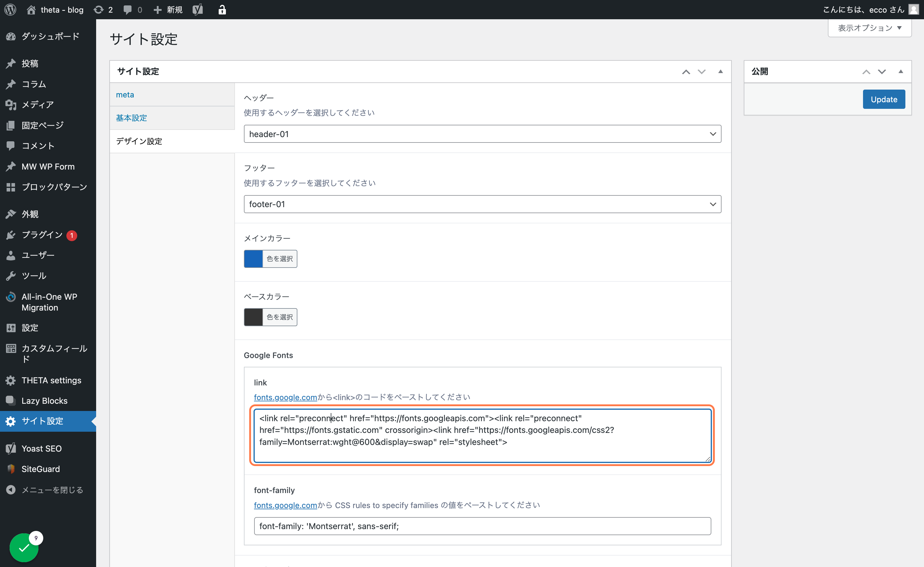Open the メディア library menu
Viewport: 924px width, 567px height.
pyautogui.click(x=48, y=105)
